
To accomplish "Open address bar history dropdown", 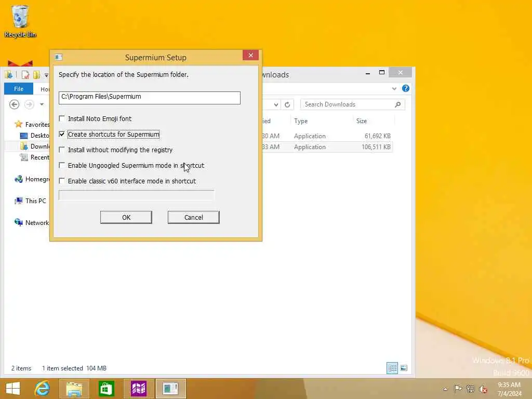I will click(276, 104).
